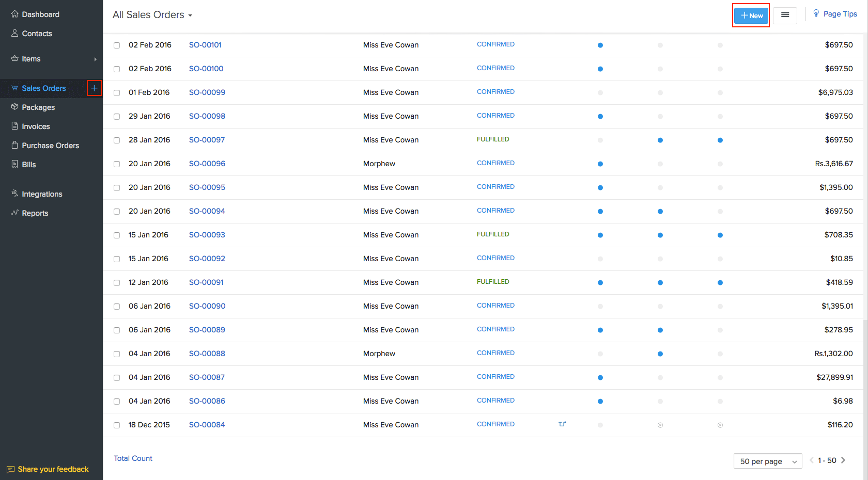Click the New button to create a sales order
The height and width of the screenshot is (480, 868).
[751, 15]
